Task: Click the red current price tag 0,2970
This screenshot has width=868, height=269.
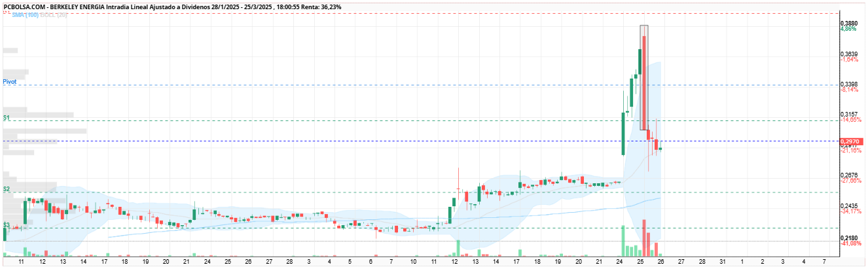Action: [x=852, y=141]
